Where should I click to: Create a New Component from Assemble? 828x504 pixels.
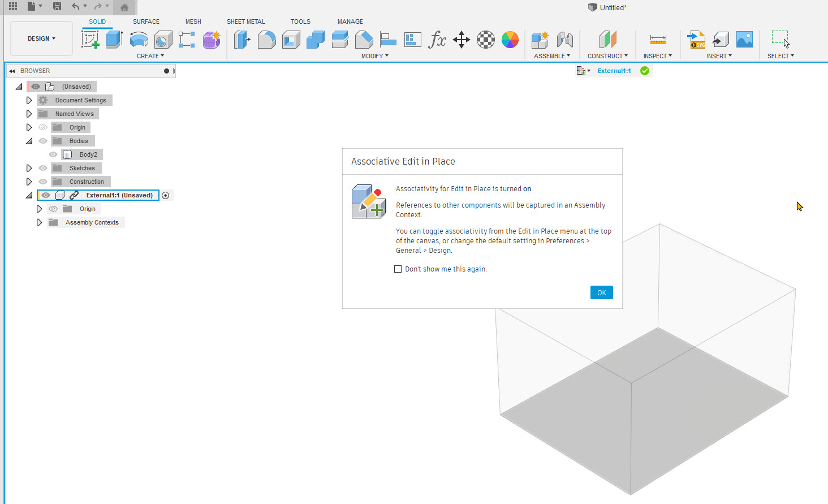click(x=540, y=40)
